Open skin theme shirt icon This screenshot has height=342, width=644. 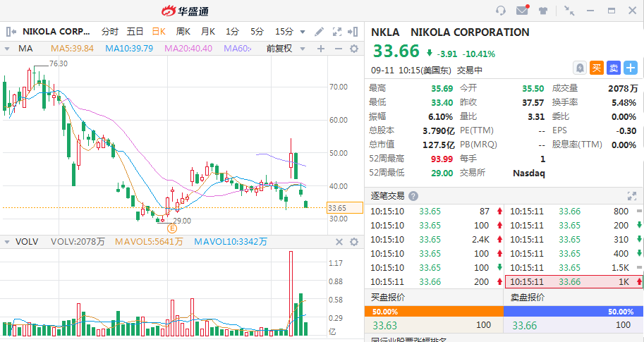pos(543,11)
